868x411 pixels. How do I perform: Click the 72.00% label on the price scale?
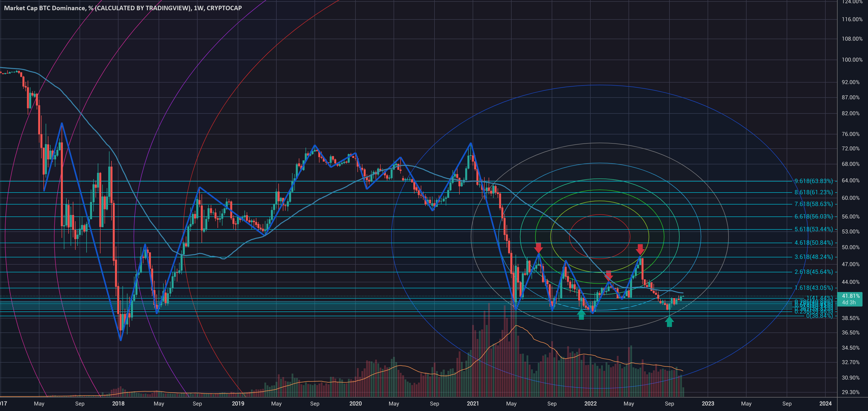(851, 149)
